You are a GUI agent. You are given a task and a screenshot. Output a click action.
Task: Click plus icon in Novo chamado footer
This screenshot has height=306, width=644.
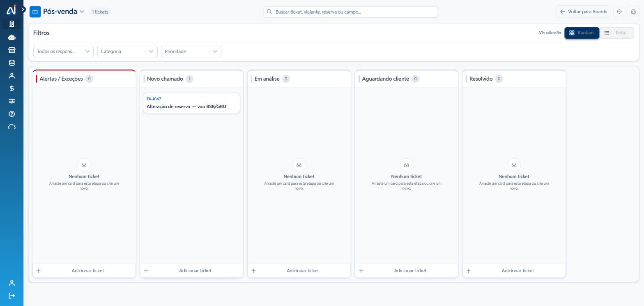click(146, 271)
